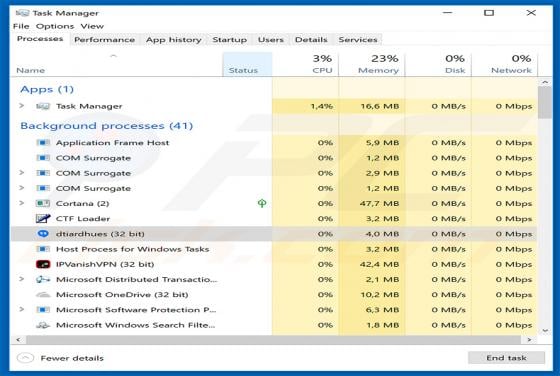Click the green leaf status icon for Cortana
The height and width of the screenshot is (376, 560).
(x=262, y=203)
